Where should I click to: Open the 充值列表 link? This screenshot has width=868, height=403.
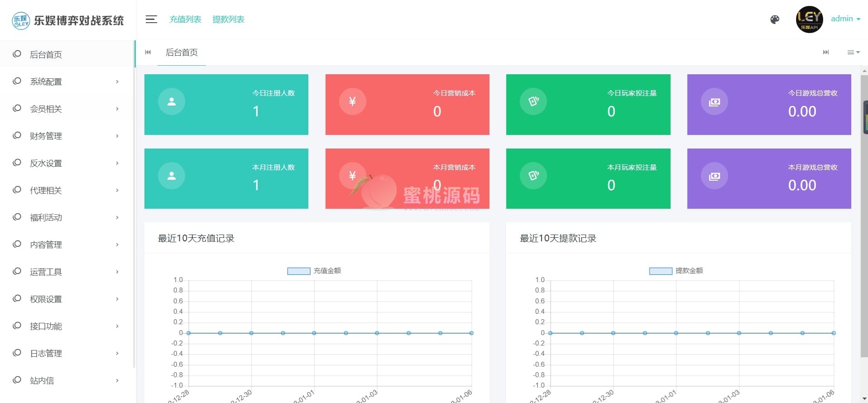pos(185,19)
